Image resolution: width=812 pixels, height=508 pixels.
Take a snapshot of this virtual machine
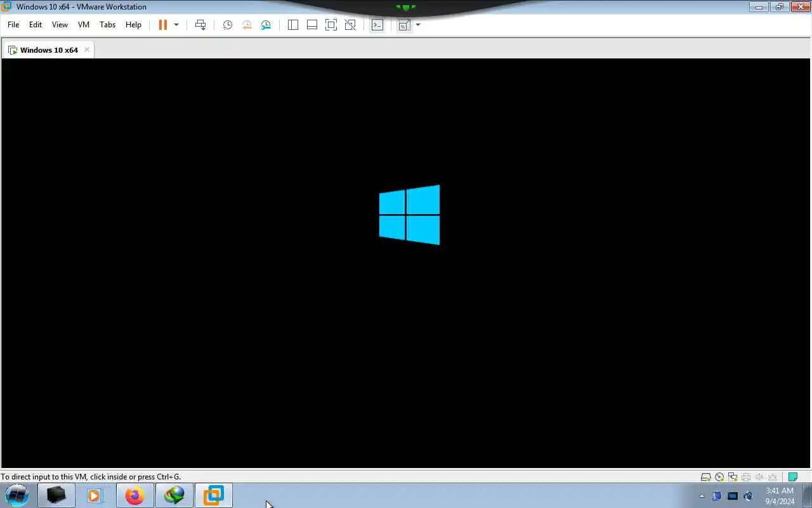tap(227, 25)
